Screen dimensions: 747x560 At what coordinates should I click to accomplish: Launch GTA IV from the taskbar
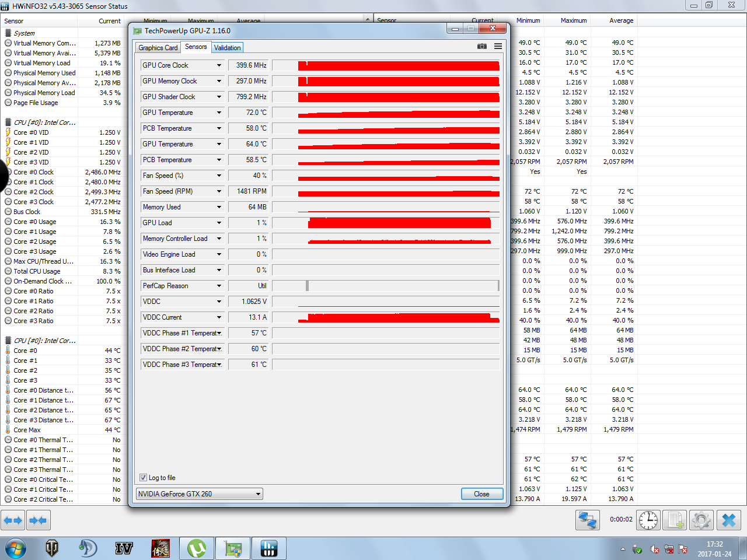point(124,548)
